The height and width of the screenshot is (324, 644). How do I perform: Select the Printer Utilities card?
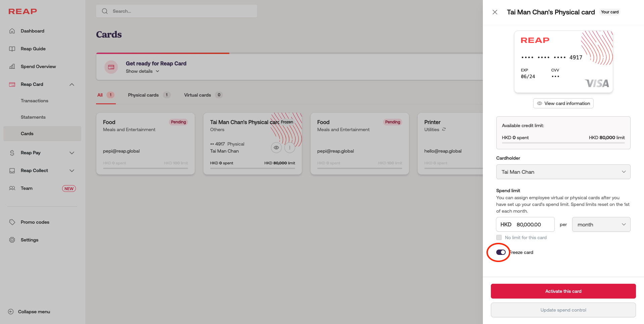[450, 144]
